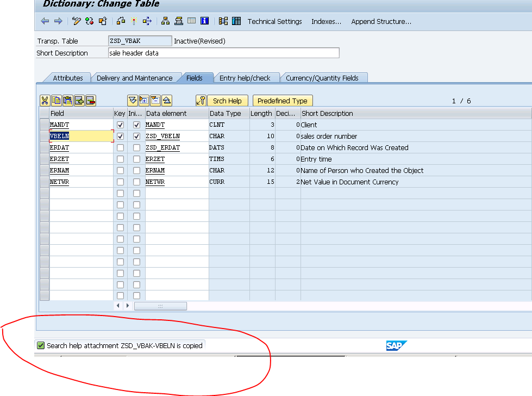Screen dimensions: 532x396
Task: Click the consistency check icon
Action: pos(89,21)
